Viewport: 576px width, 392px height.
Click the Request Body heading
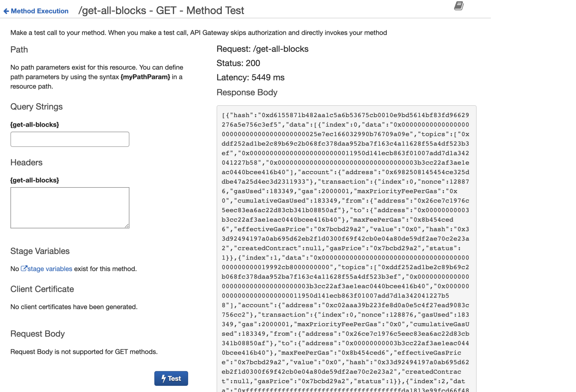[x=38, y=334]
